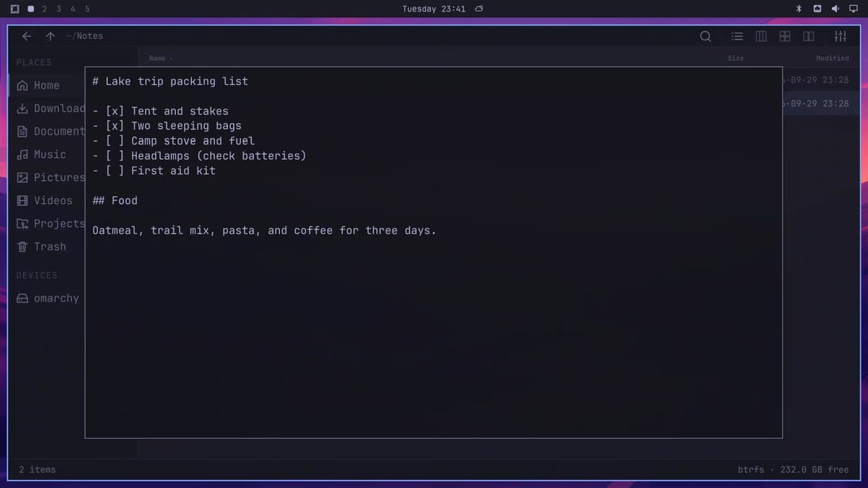This screenshot has height=488, width=868.
Task: Click the Tuesday 23:41 clock
Action: pyautogui.click(x=434, y=9)
